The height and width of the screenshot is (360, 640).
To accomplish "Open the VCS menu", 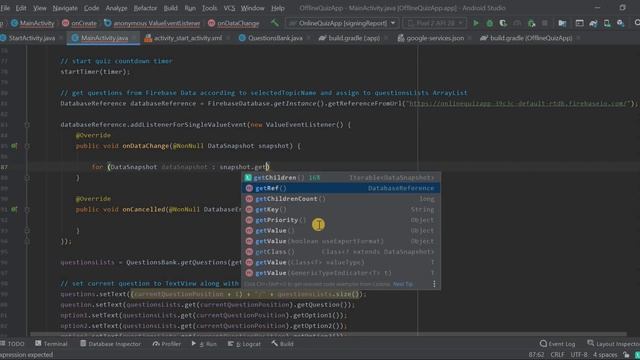I will click(x=229, y=8).
